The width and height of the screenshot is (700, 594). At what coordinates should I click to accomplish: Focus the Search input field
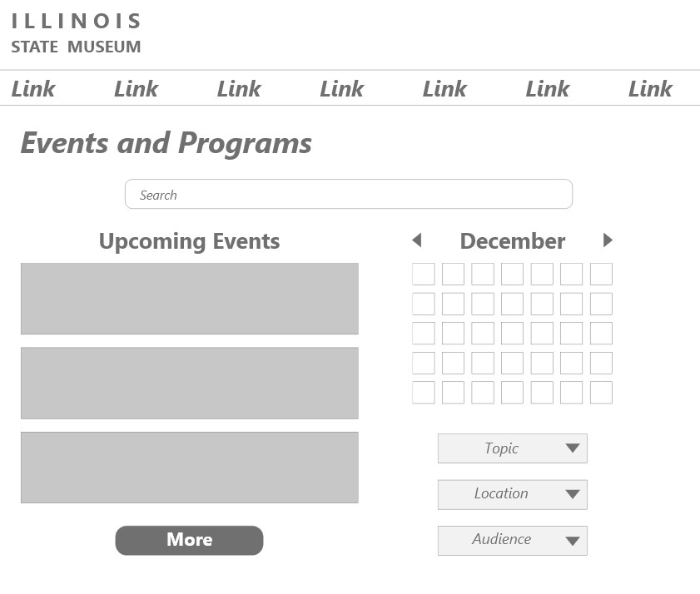click(349, 195)
